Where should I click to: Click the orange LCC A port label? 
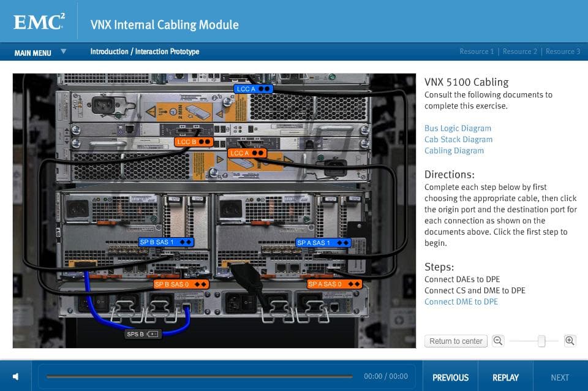[x=247, y=153]
